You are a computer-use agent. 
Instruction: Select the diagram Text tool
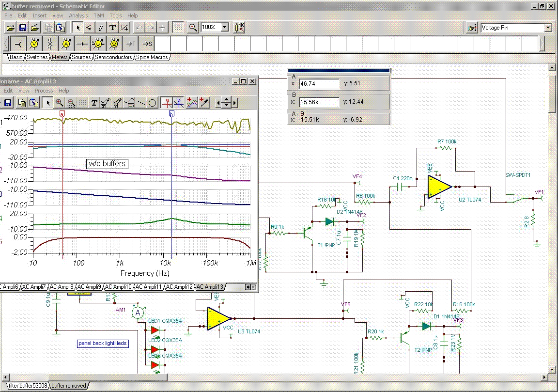pos(94,103)
